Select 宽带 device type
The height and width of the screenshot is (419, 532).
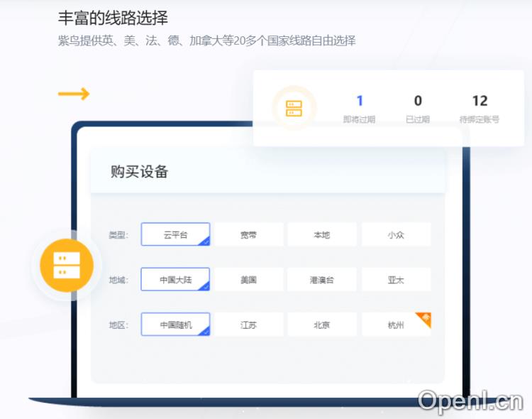248,234
